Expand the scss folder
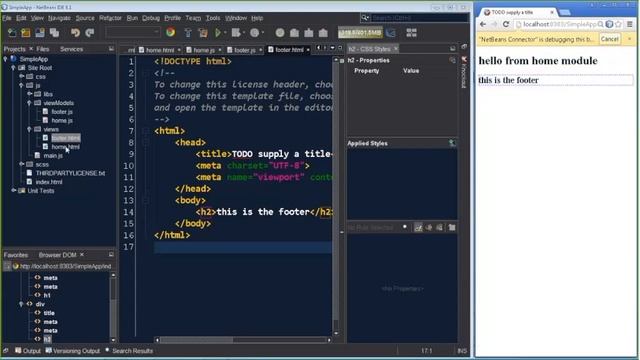The image size is (640, 360). pyautogui.click(x=21, y=164)
